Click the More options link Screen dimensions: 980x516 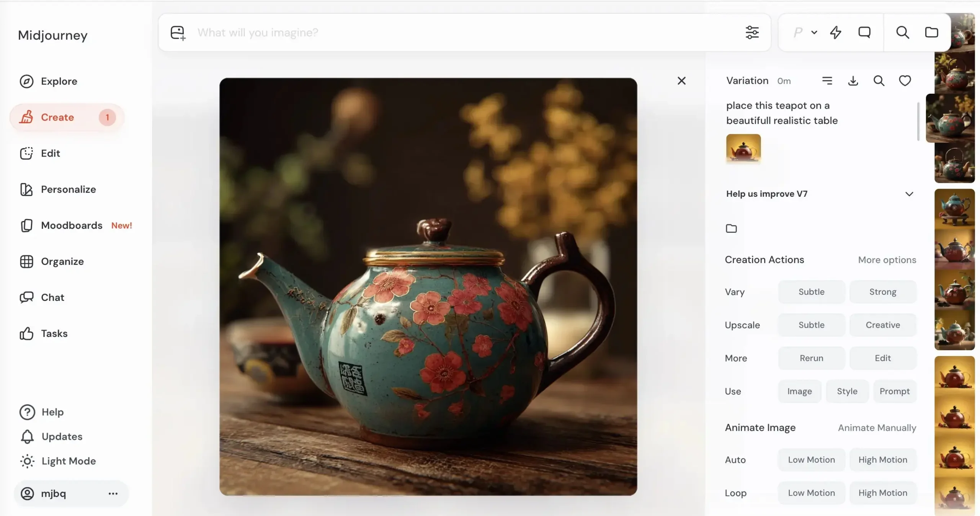pyautogui.click(x=887, y=260)
